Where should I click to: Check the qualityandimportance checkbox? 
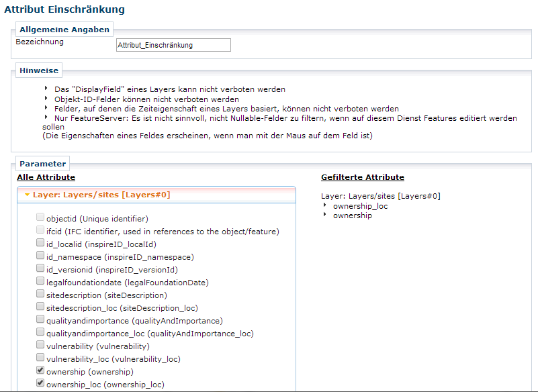pyautogui.click(x=40, y=320)
